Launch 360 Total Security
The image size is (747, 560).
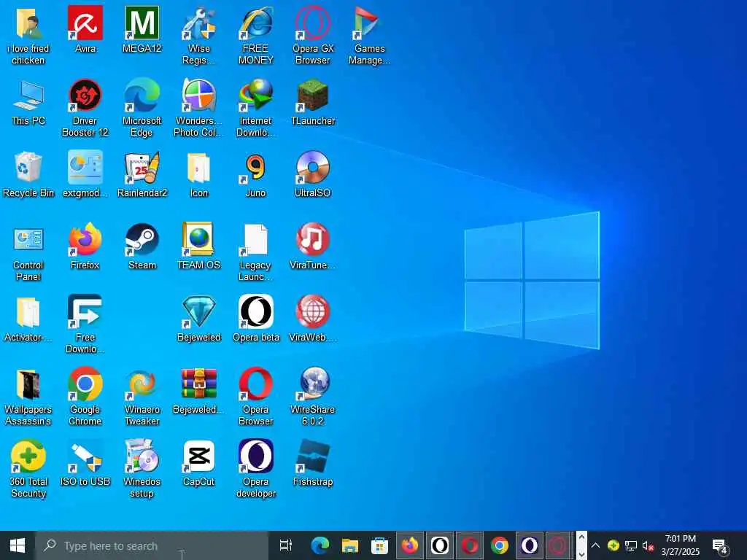pyautogui.click(x=28, y=469)
